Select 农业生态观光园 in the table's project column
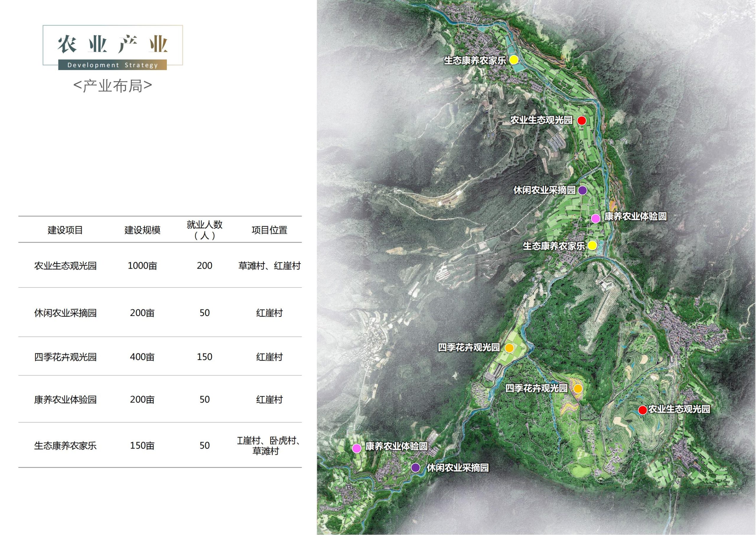The image size is (756, 535). [65, 265]
